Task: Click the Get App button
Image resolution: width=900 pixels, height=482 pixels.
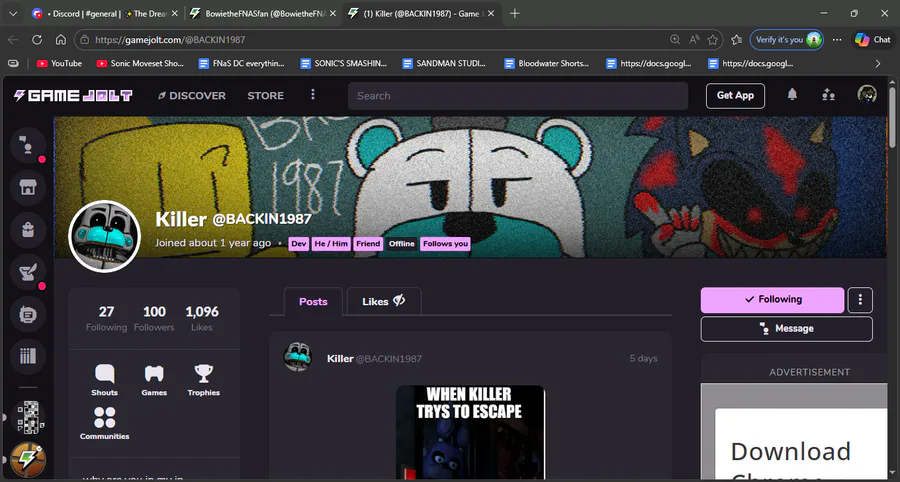Action: 735,96
